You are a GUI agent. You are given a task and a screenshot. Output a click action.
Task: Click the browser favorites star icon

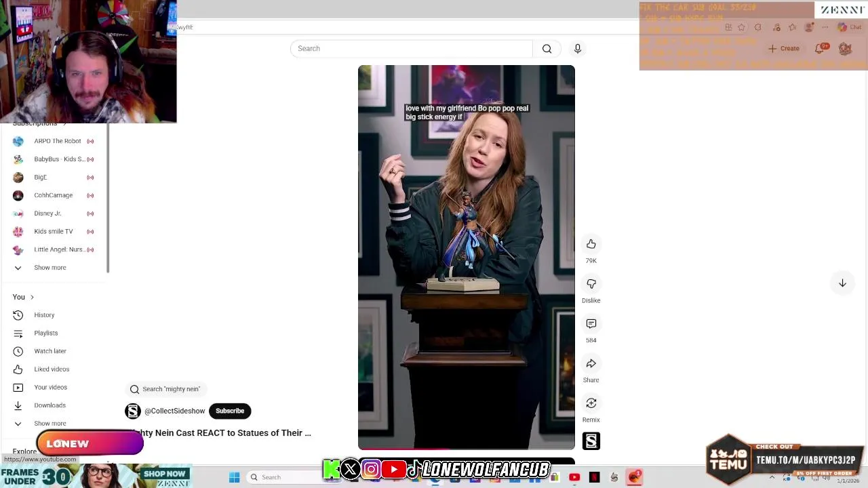pyautogui.click(x=741, y=27)
